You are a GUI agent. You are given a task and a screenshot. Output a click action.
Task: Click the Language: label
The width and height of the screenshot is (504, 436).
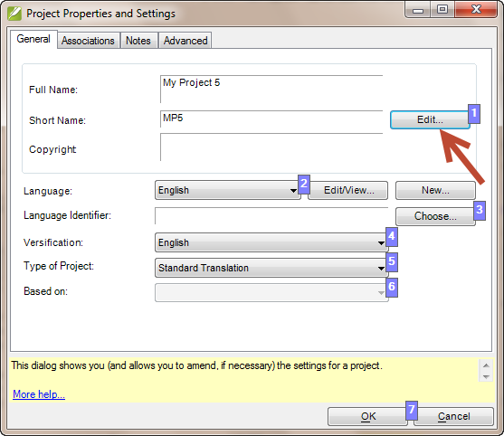tap(48, 191)
